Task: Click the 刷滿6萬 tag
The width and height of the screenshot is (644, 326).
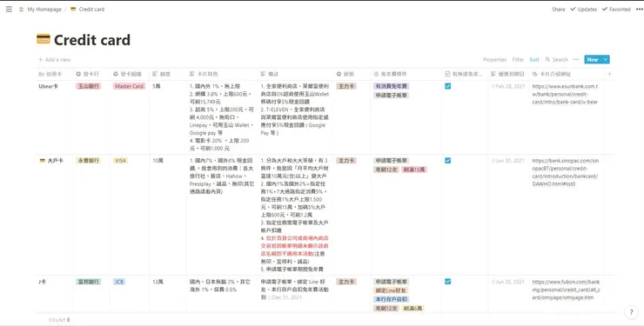Action: pyautogui.click(x=413, y=308)
